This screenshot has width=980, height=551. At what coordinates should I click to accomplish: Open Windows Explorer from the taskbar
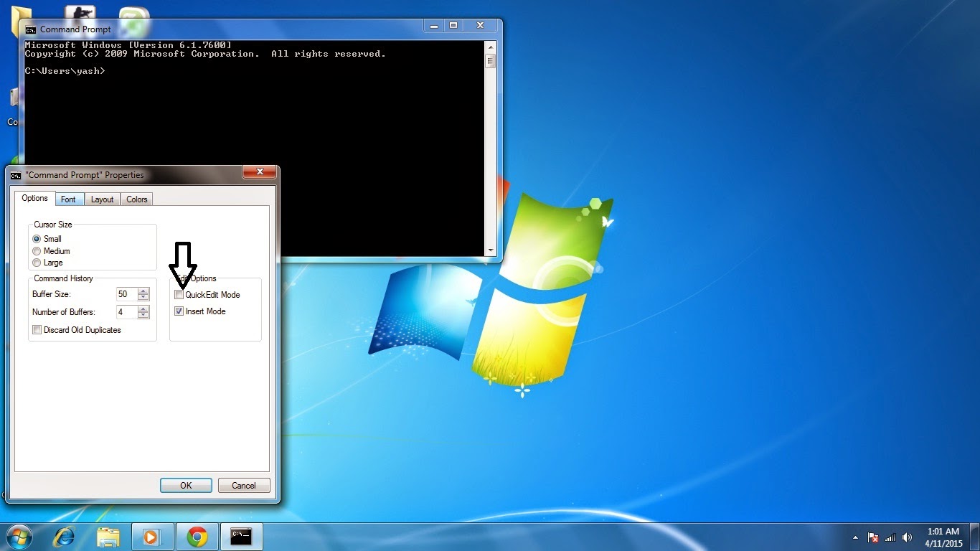pos(108,537)
